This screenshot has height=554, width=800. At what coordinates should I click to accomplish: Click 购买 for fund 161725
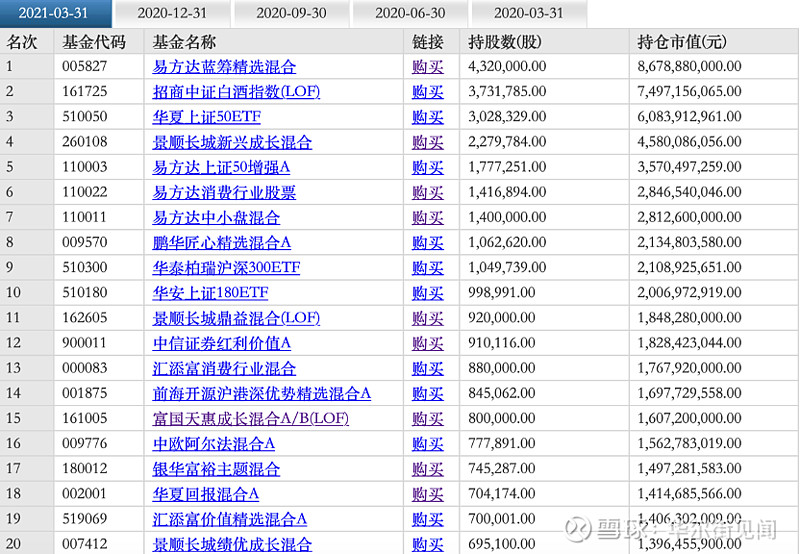(x=428, y=91)
